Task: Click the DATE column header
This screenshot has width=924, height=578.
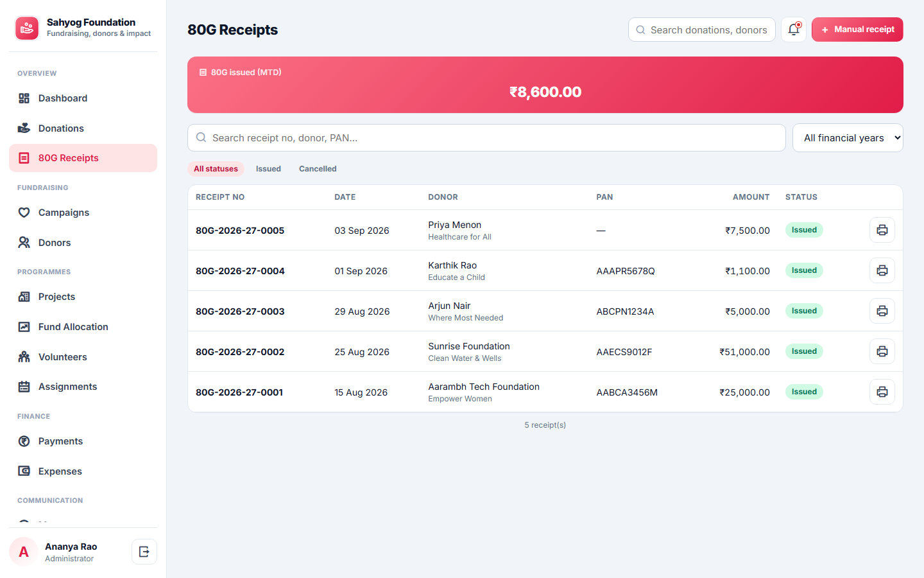Action: coord(345,197)
